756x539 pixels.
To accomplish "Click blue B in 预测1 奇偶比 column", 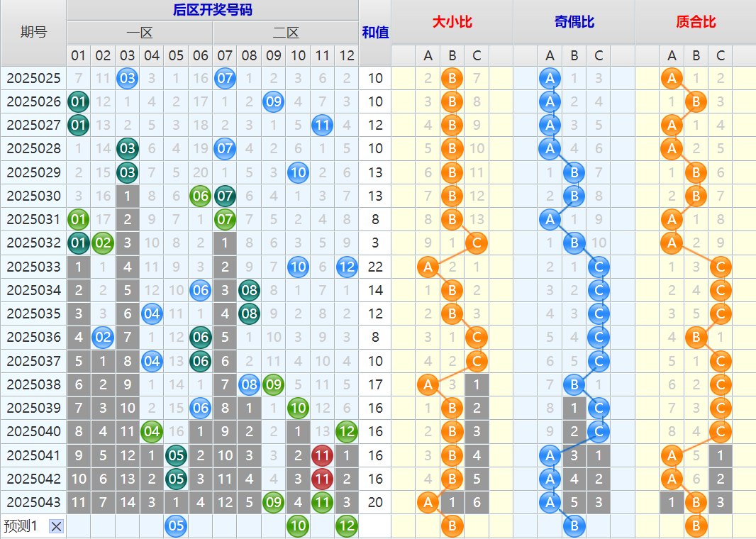I will click(x=574, y=526).
